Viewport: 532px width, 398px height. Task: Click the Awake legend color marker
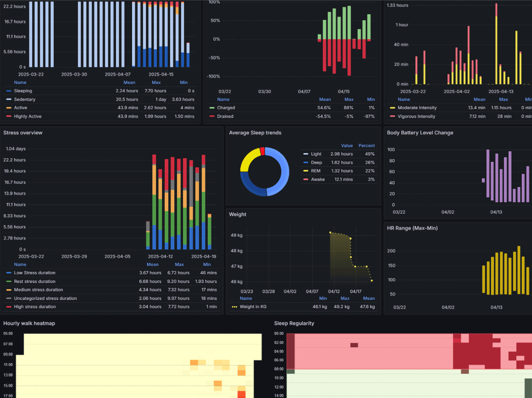point(305,179)
